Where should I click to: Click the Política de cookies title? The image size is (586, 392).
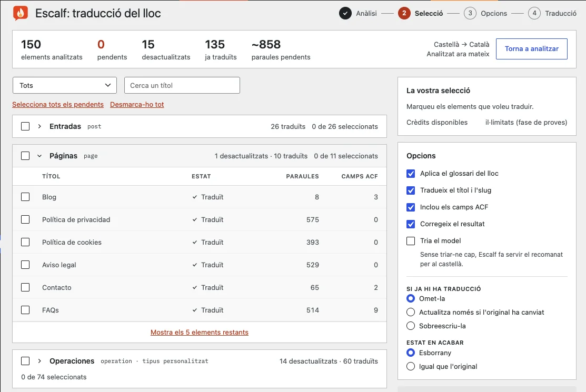[x=72, y=242]
